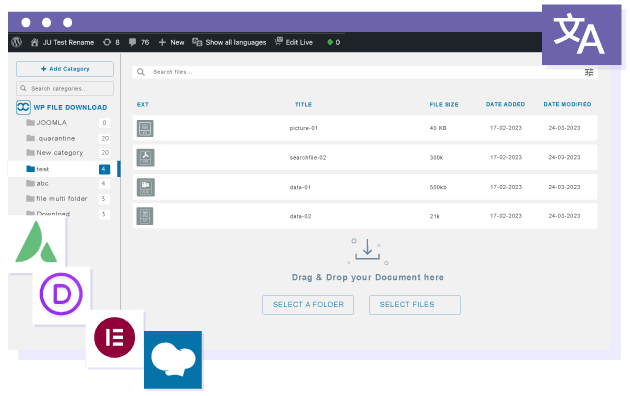The image size is (630, 396).
Task: Sort by the DATE ADDED column header
Action: (x=505, y=104)
